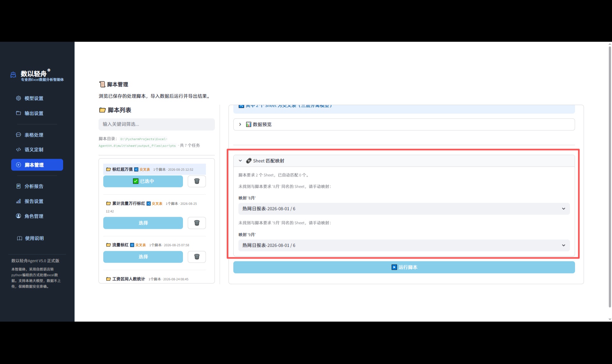
Task: Click the 已选中 button for 标红超万值
Action: [143, 181]
